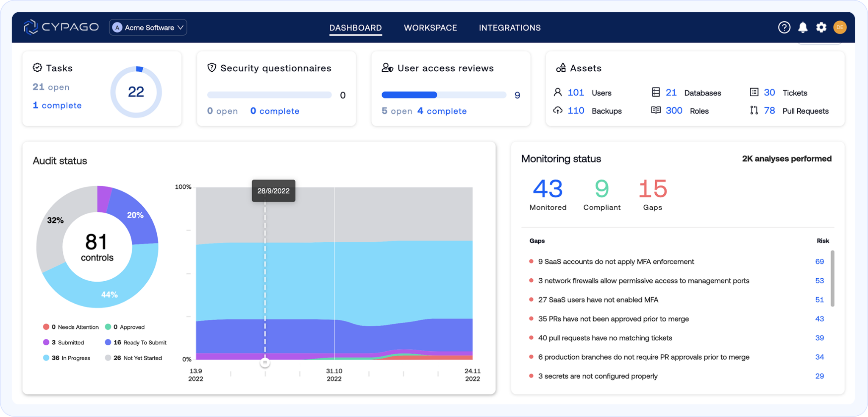Screen dimensions: 868x417
Task: Click the Assets shapes icon
Action: click(561, 68)
